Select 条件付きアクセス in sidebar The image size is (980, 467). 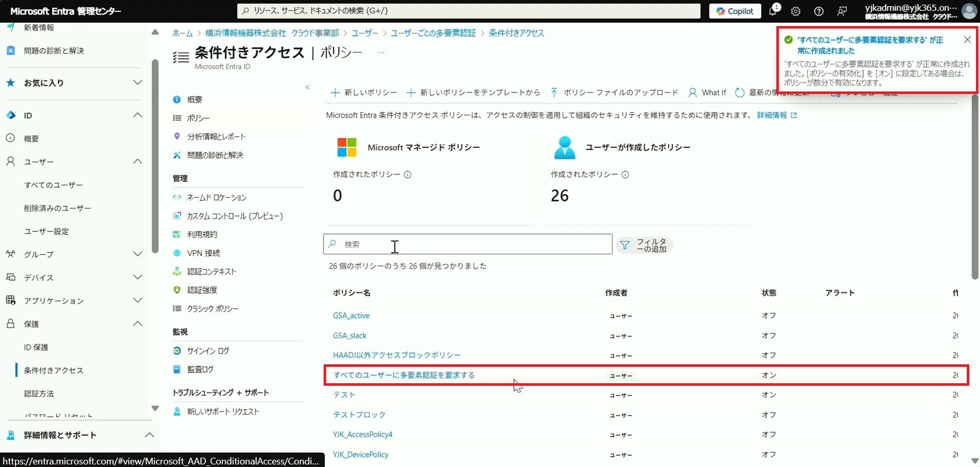(54, 370)
